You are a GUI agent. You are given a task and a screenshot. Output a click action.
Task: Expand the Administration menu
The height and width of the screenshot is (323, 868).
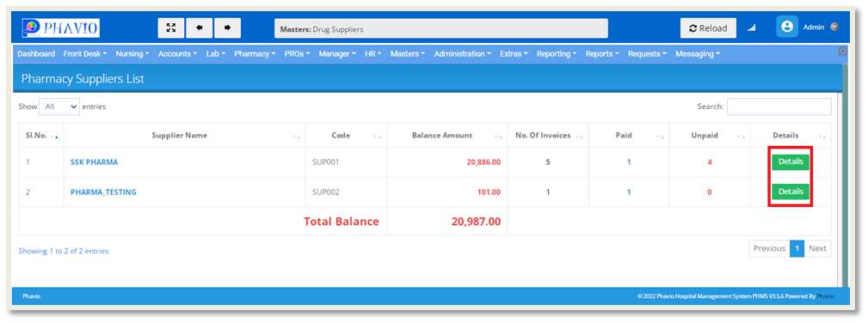(x=463, y=54)
